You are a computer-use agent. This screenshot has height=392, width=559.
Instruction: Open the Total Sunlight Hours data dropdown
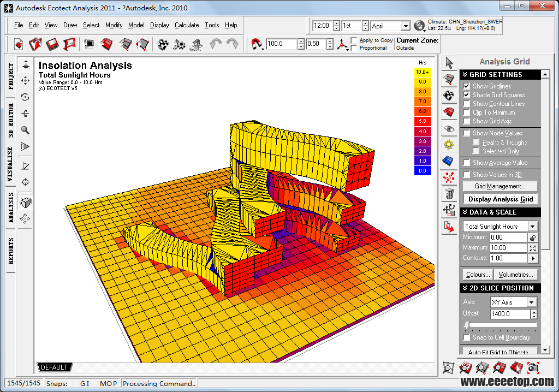tap(533, 227)
